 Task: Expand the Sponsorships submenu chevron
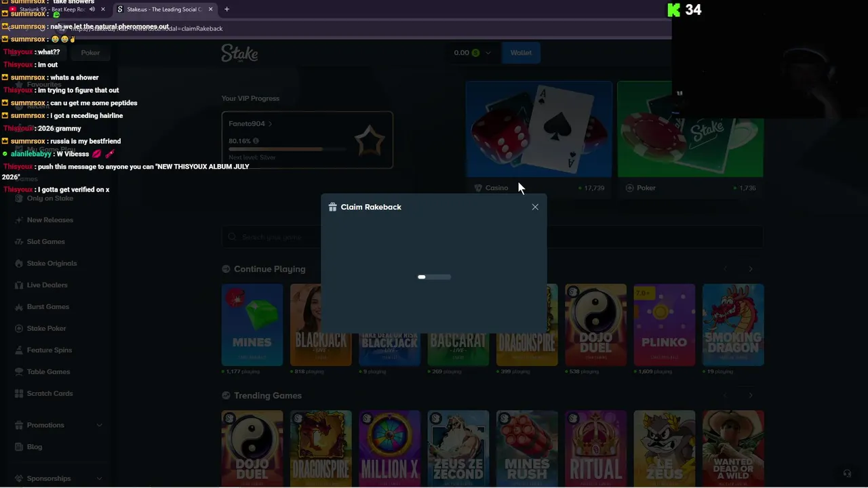coord(99,479)
